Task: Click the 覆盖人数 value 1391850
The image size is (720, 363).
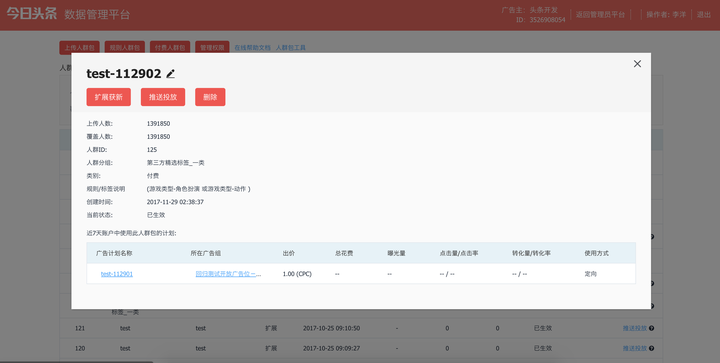Action: point(158,137)
